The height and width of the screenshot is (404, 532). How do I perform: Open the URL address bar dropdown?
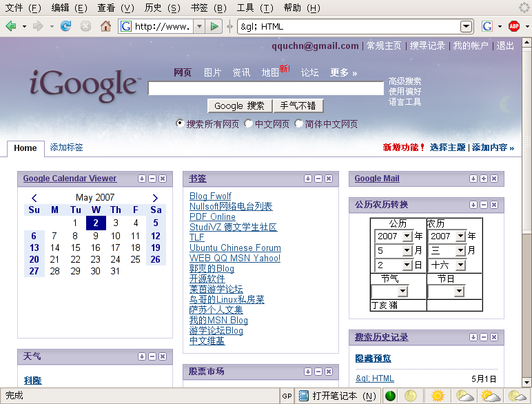pyautogui.click(x=200, y=26)
